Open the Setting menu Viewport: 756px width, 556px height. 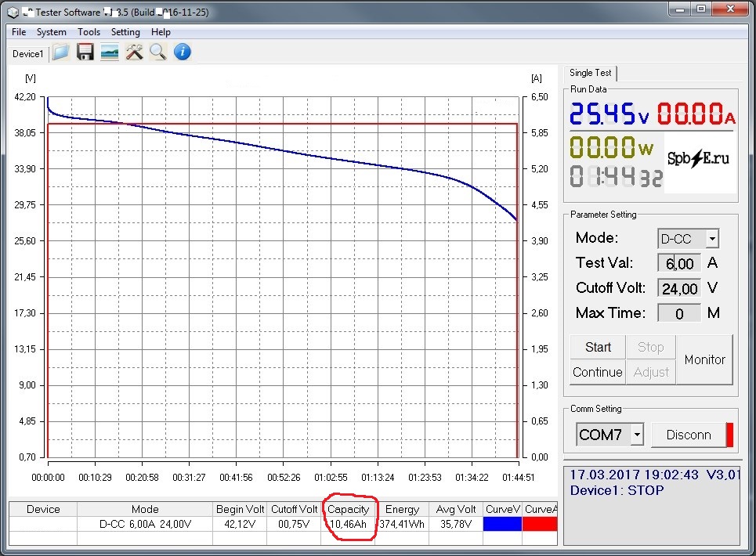coord(125,32)
